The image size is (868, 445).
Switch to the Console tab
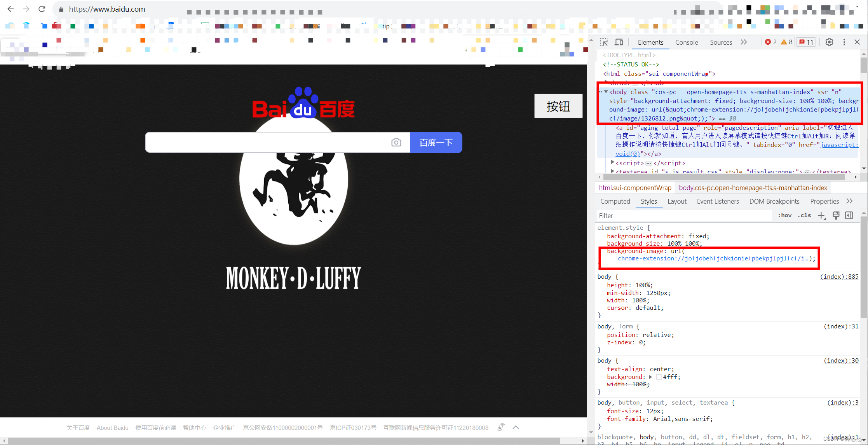pos(686,42)
